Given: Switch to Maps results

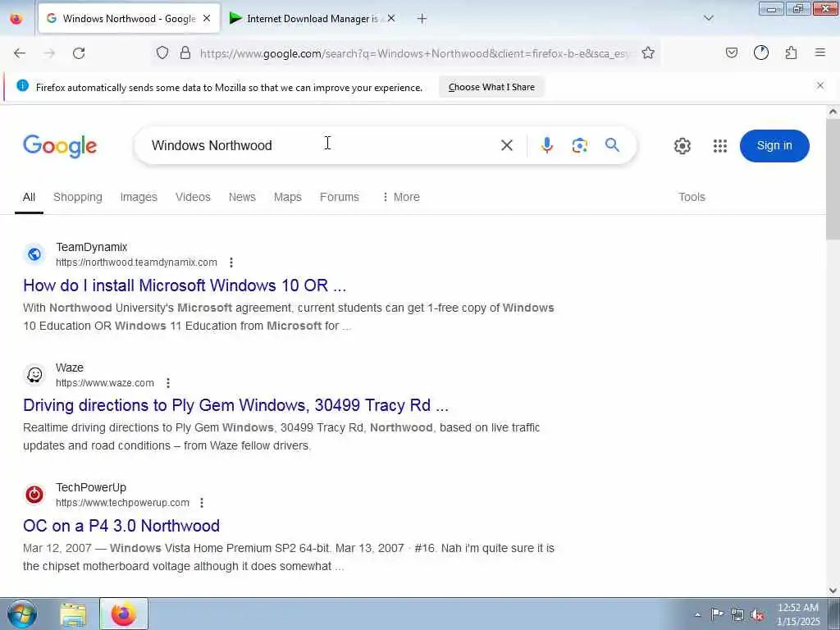Looking at the screenshot, I should pos(288,197).
